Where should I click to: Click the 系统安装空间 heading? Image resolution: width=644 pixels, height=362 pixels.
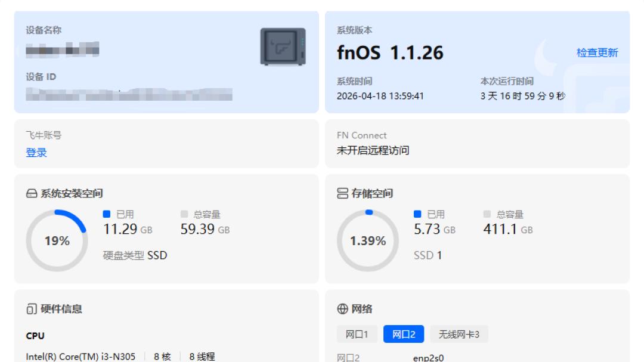coord(72,194)
